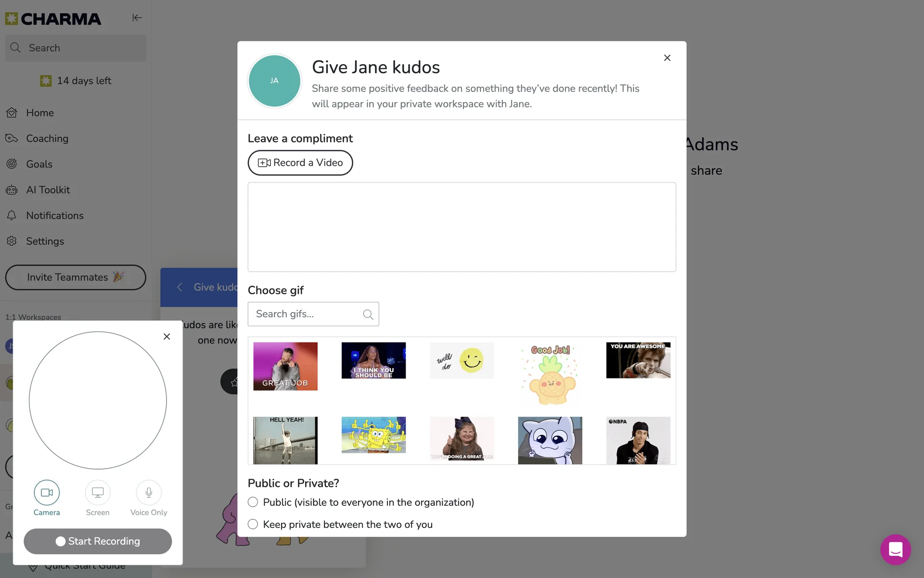This screenshot has width=924, height=578.
Task: Pick the GREAT JOB gif thumbnail
Action: point(285,366)
